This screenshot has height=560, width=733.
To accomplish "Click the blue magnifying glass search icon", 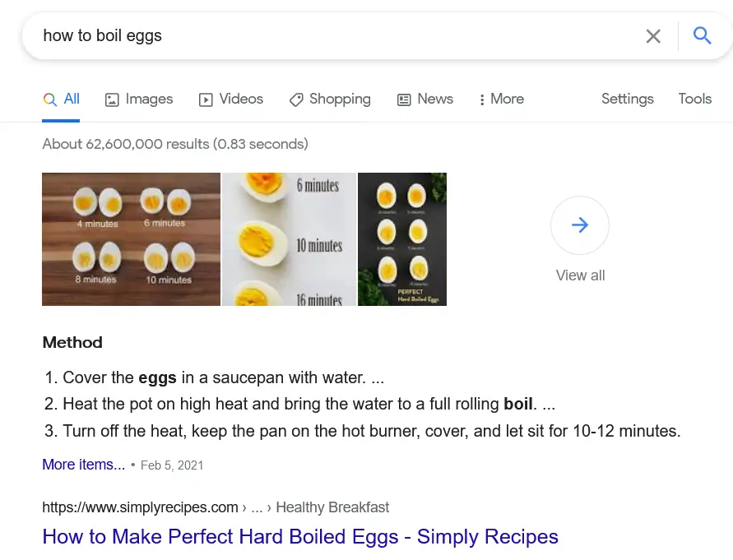I will (702, 35).
